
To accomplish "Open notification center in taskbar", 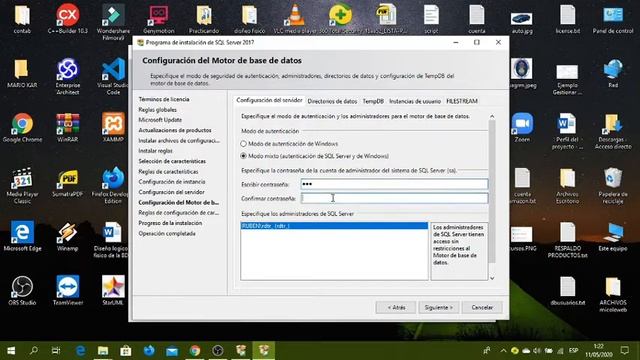I will point(624,350).
